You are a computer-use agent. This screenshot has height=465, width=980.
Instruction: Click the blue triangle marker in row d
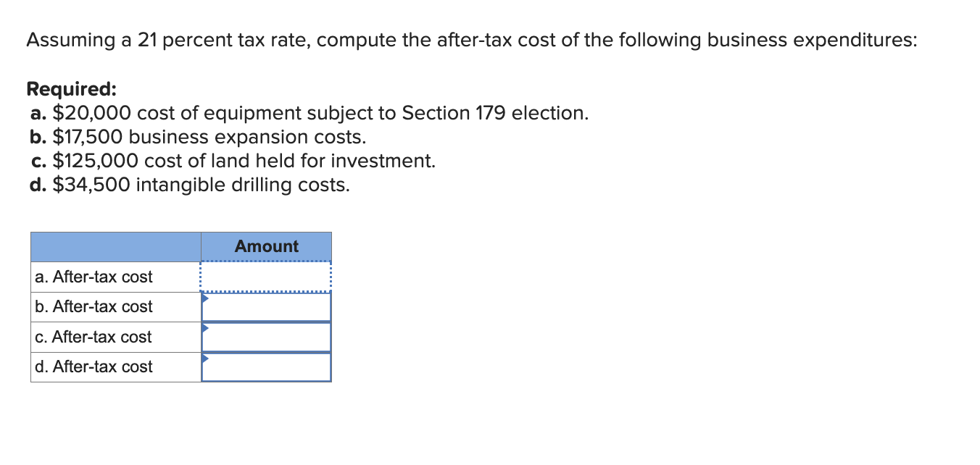[206, 358]
